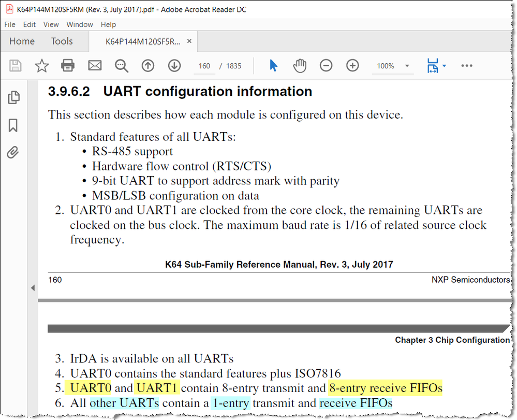Open the Bookmarks panel
517x420 pixels.
click(13, 125)
